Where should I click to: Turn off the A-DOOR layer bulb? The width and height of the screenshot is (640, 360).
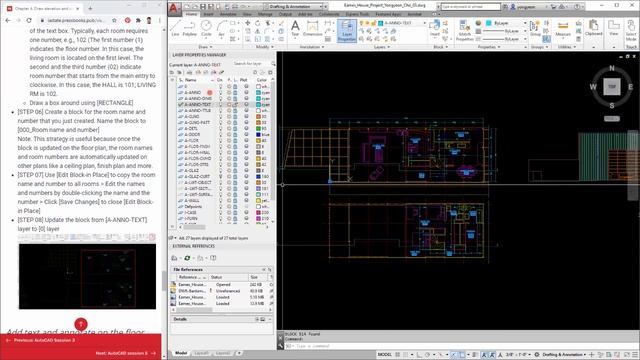[x=220, y=134]
